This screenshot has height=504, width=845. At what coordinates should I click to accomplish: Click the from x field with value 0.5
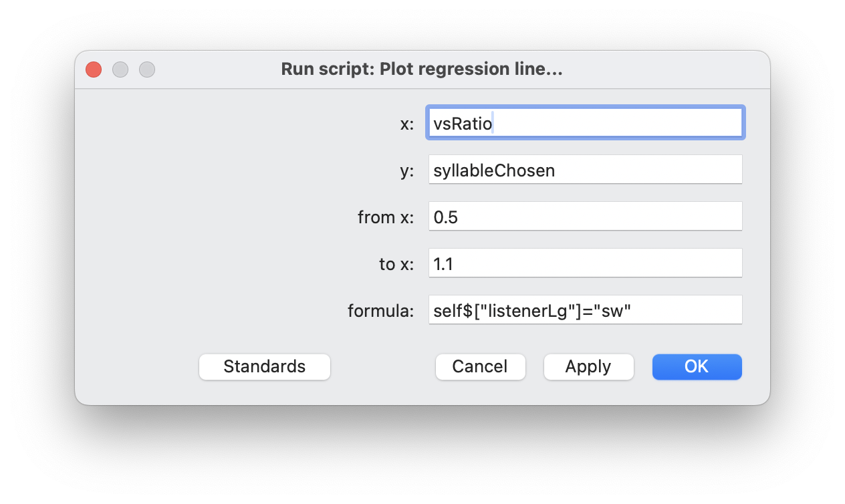coord(584,216)
